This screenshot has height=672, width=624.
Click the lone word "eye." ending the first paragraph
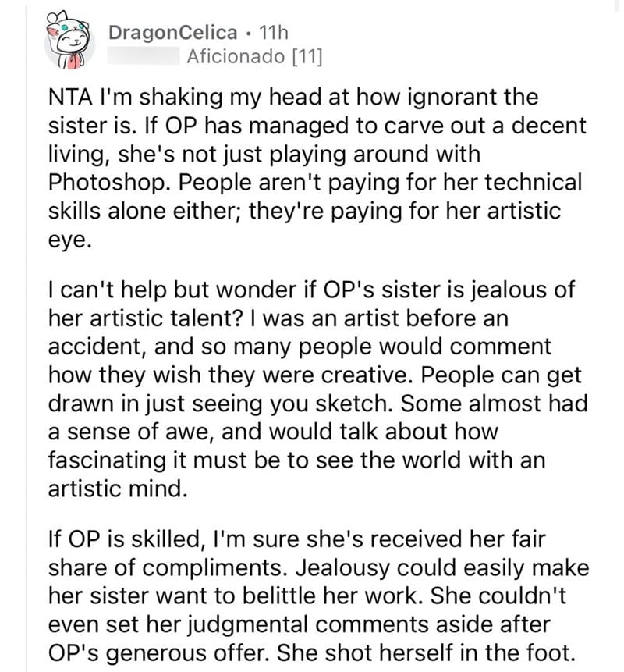[69, 241]
